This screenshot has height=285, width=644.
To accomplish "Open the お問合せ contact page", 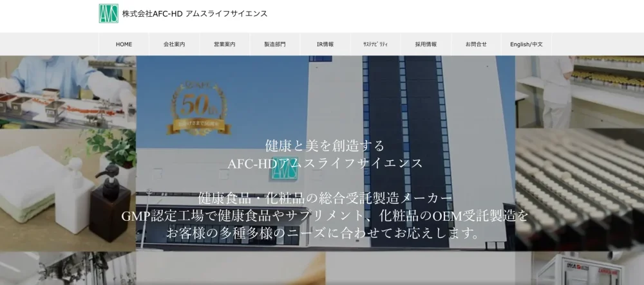I will (476, 44).
